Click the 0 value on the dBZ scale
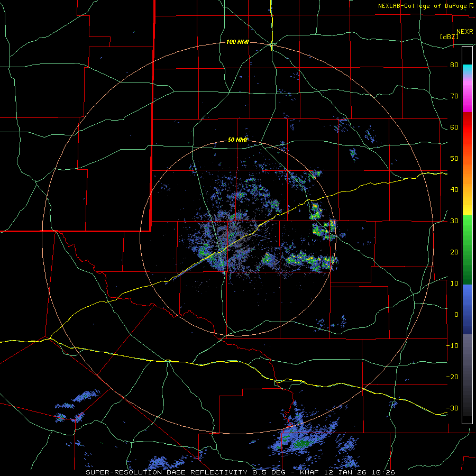The image size is (476, 476). (456, 315)
